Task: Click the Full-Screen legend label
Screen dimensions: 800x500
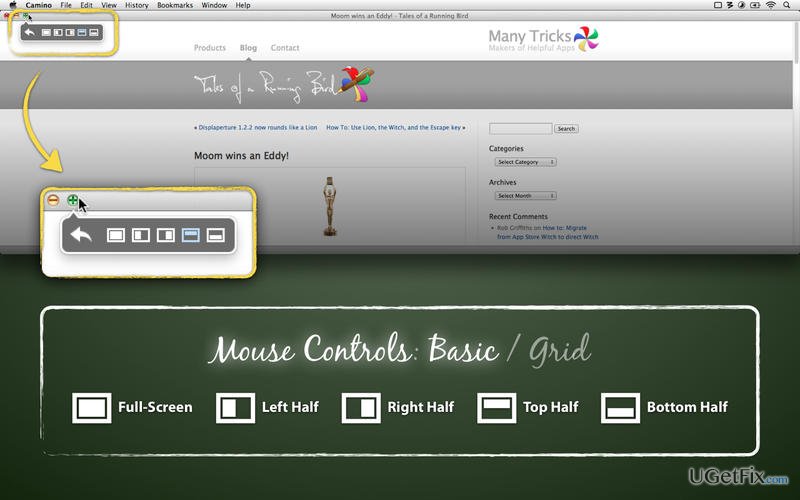Action: pos(155,407)
